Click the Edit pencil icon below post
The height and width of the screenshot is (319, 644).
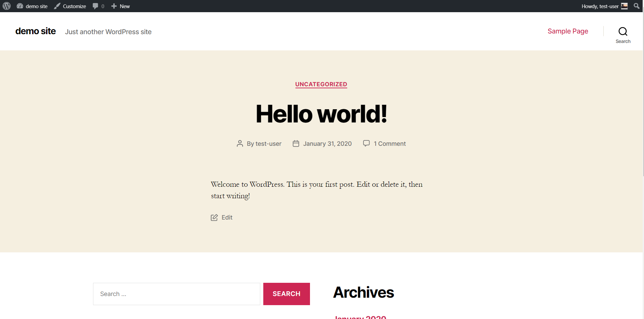pos(214,218)
